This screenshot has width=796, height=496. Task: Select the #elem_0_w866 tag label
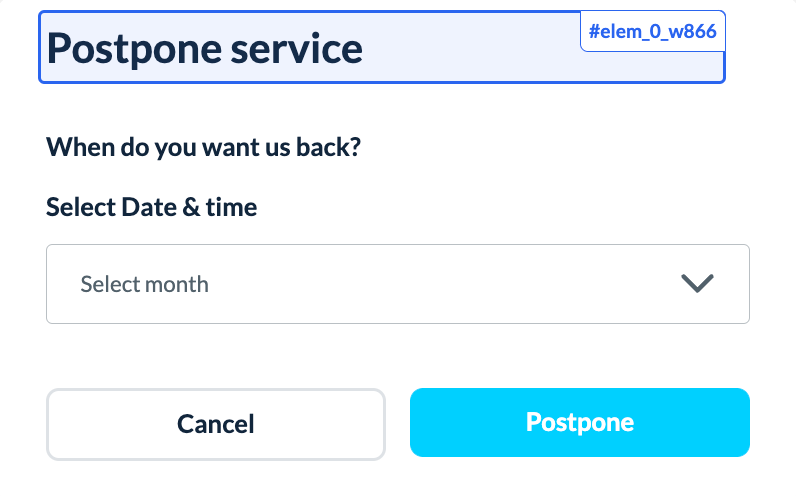[x=652, y=32]
